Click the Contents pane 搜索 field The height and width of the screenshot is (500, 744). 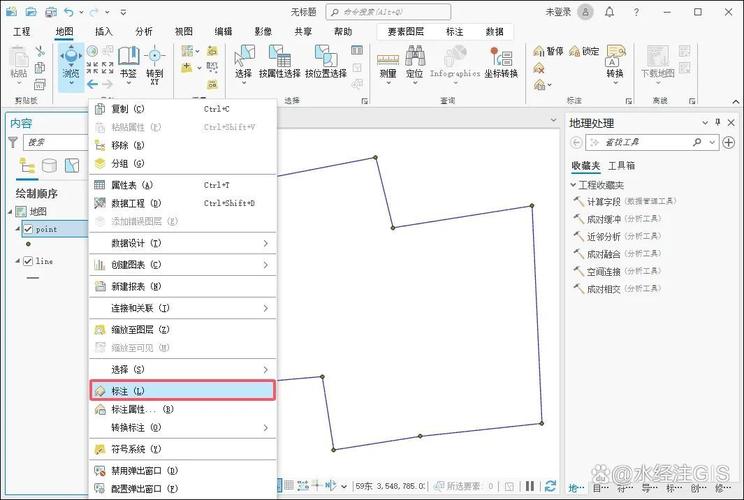56,142
